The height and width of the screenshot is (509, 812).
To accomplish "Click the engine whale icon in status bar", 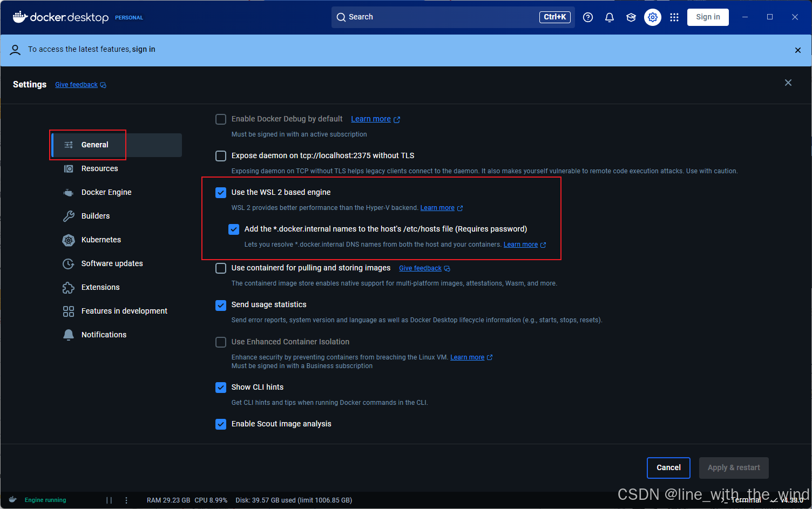I will click(x=13, y=500).
